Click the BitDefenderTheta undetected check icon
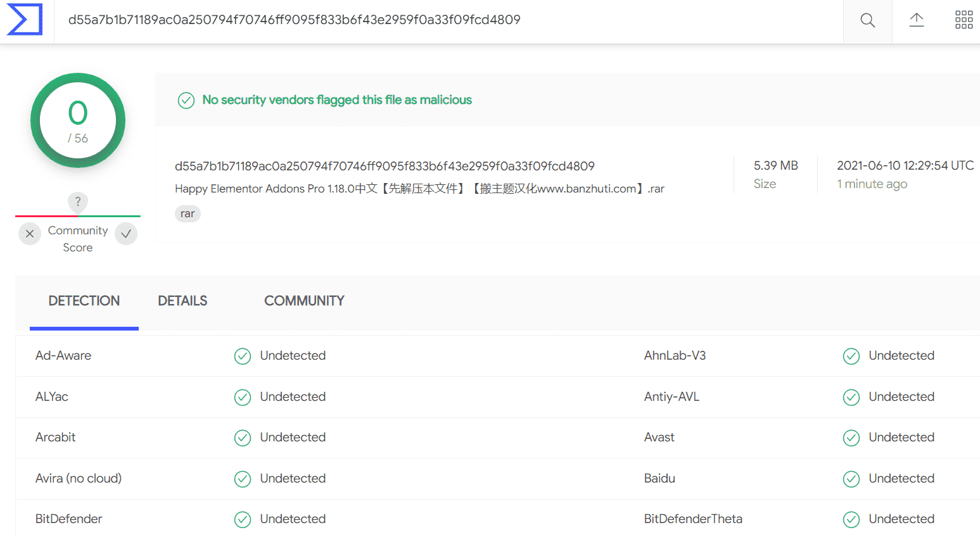Screen dimensions: 980x537 coord(851,519)
